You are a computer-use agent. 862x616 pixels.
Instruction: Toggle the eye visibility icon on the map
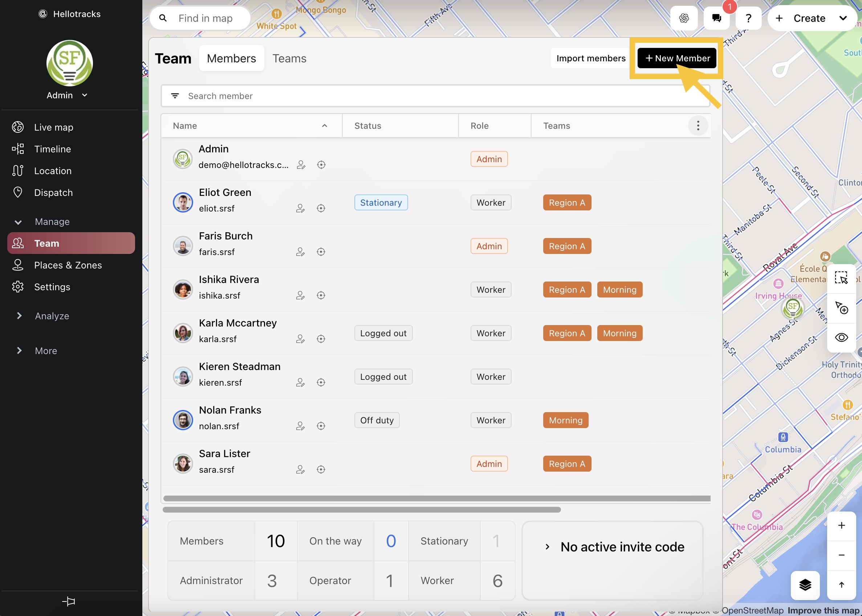pos(842,337)
